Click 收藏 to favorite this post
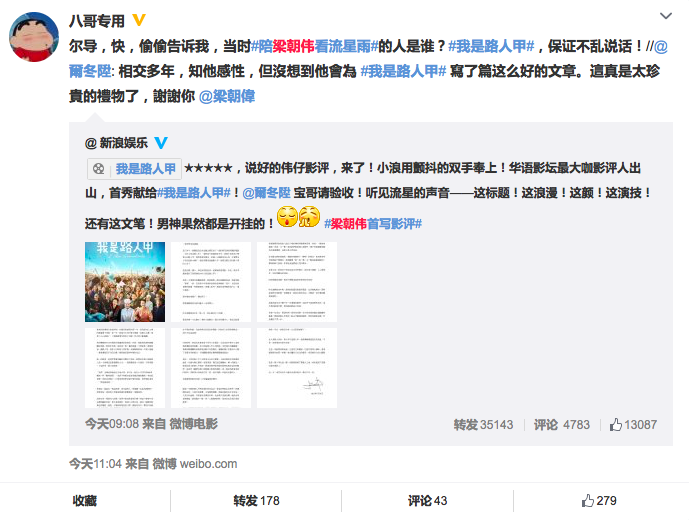 point(85,501)
